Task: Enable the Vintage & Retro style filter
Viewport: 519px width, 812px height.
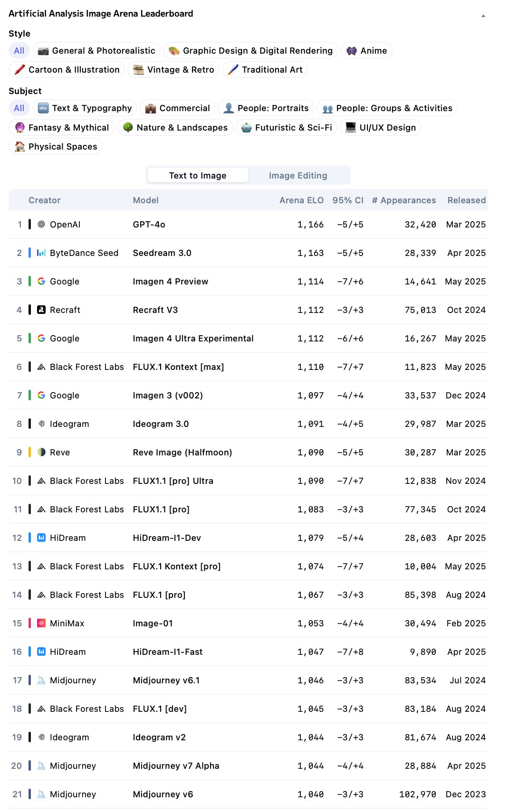Action: (x=173, y=70)
